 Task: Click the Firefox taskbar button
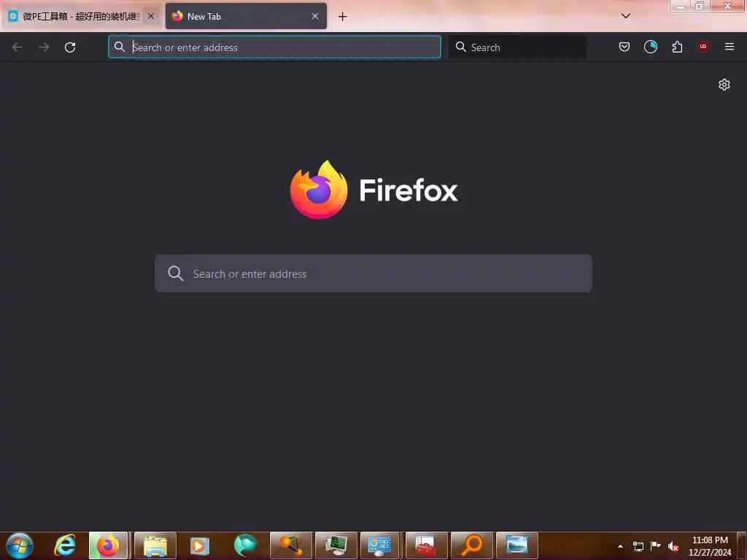109,545
